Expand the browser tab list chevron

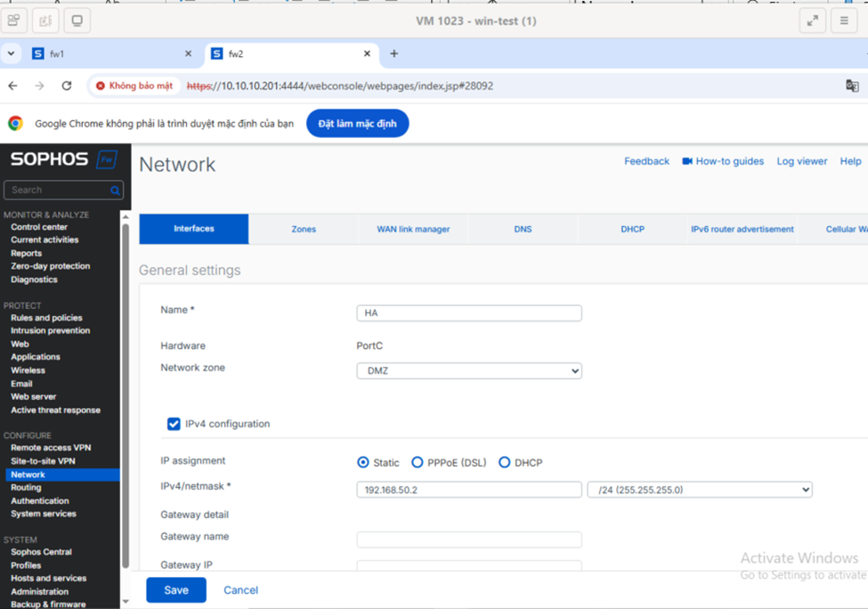[12, 53]
